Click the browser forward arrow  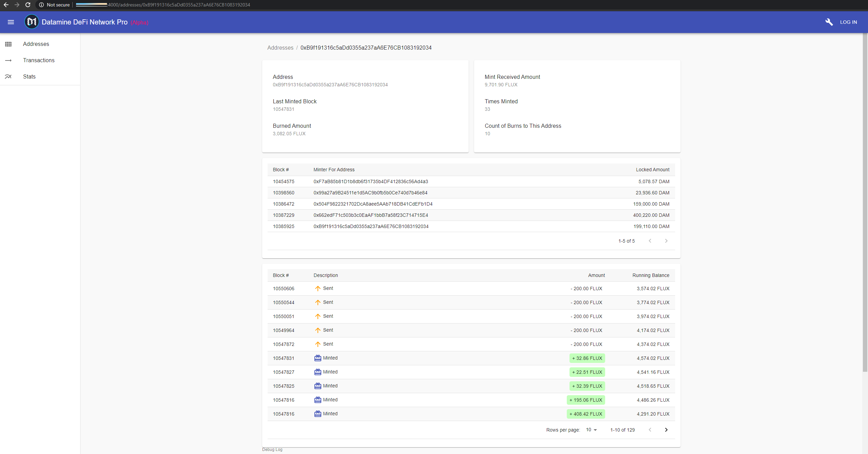coord(17,5)
